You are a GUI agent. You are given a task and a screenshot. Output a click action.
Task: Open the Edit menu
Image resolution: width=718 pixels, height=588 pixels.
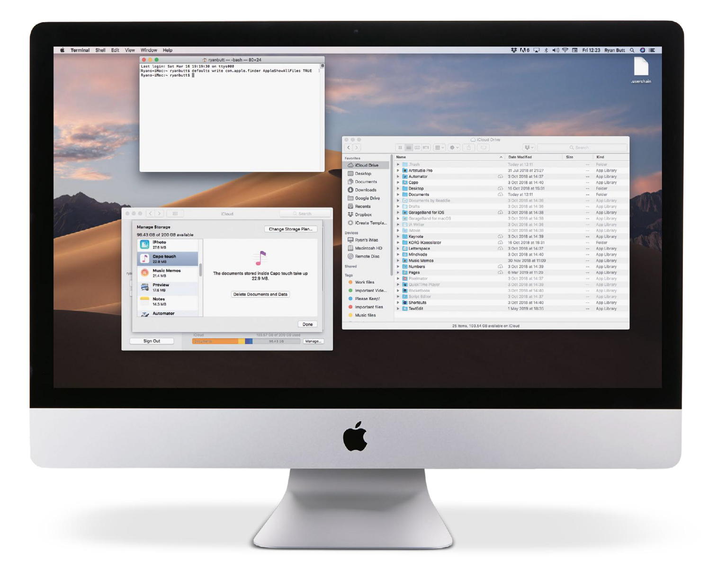[115, 50]
